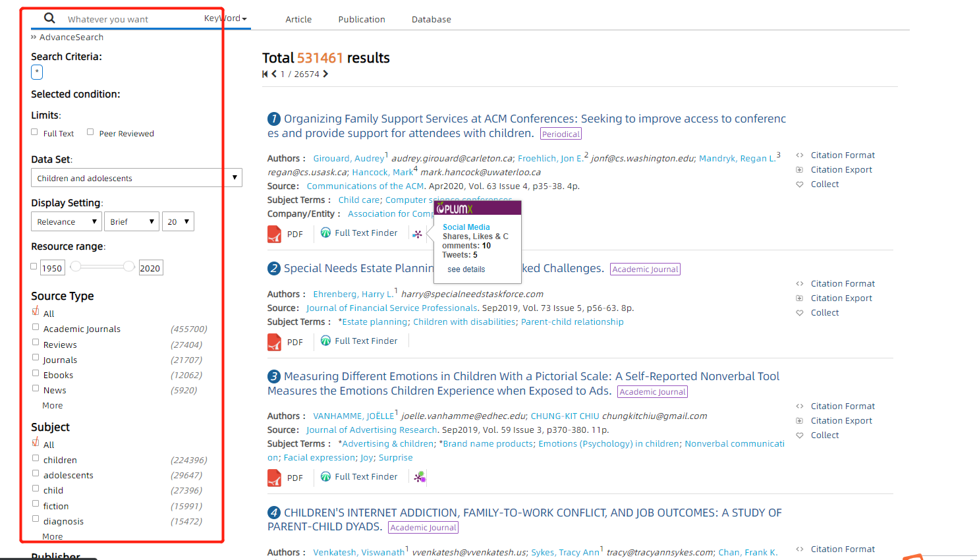The width and height of the screenshot is (977, 560).
Task: Check the Peer Reviewed limit
Action: point(90,132)
